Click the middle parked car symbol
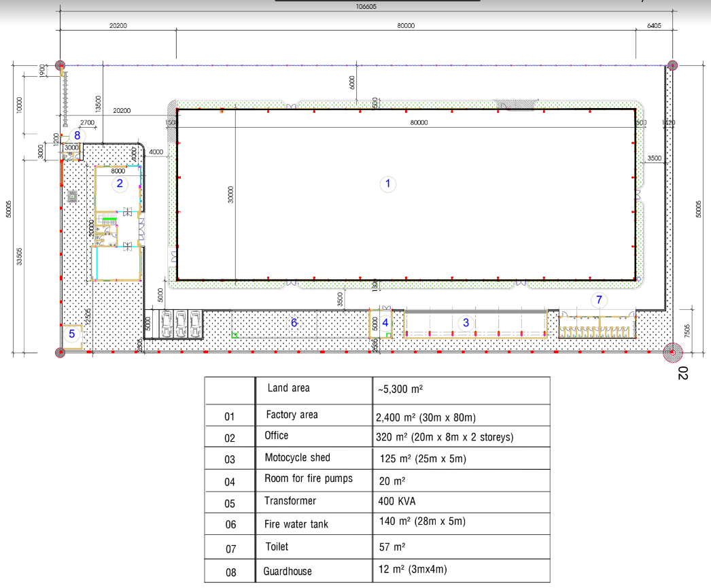Image resolution: width=711 pixels, height=588 pixels. 180,324
